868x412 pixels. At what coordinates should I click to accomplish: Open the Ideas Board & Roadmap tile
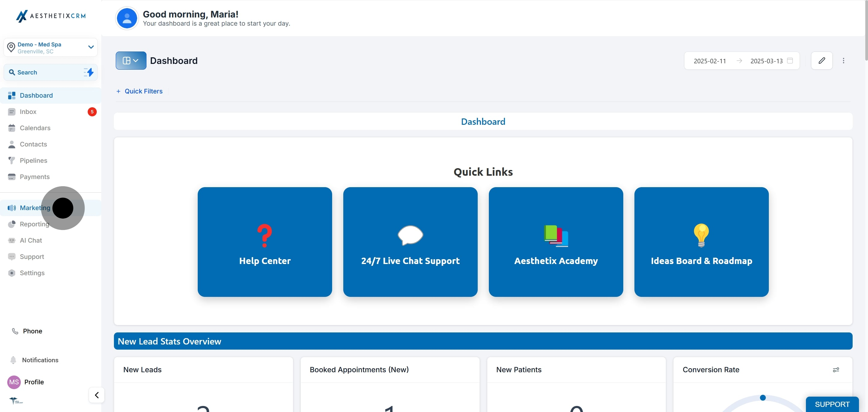pyautogui.click(x=701, y=242)
